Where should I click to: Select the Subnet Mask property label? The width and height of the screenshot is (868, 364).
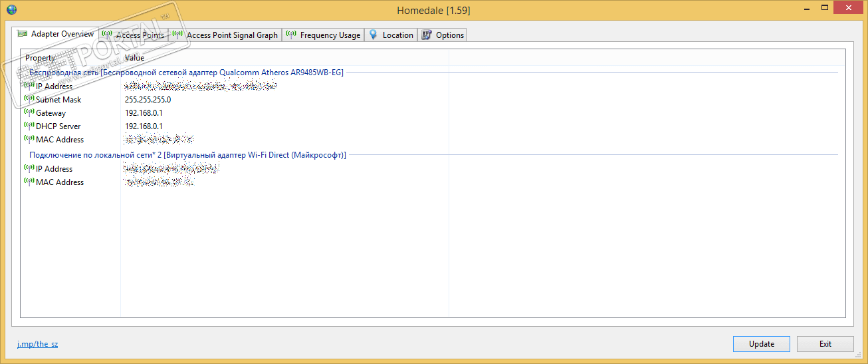[58, 100]
